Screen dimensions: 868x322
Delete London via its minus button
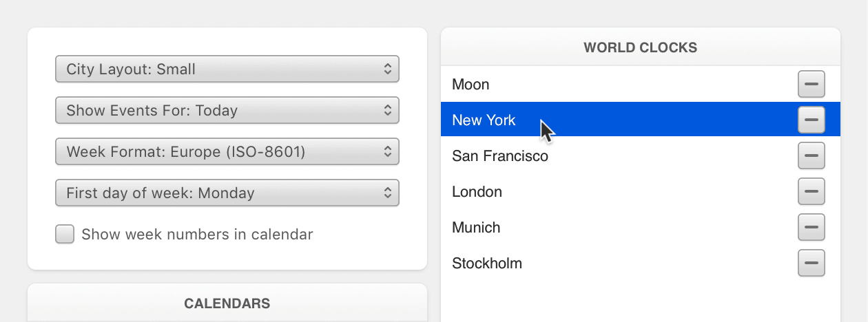coord(811,191)
